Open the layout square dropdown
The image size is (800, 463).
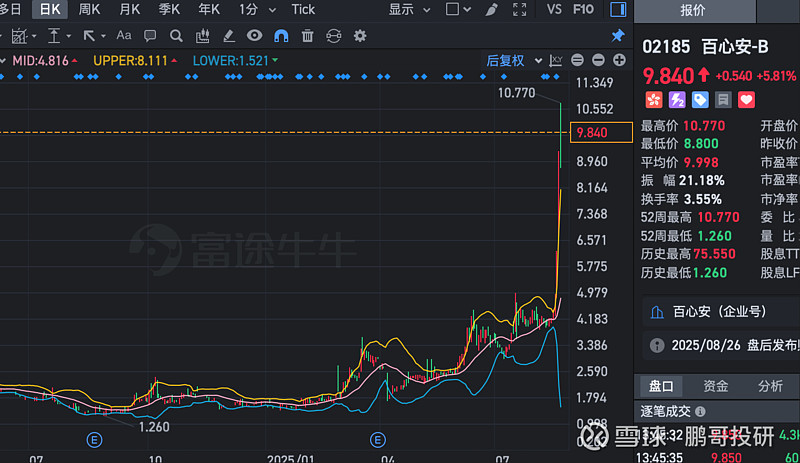click(x=458, y=9)
